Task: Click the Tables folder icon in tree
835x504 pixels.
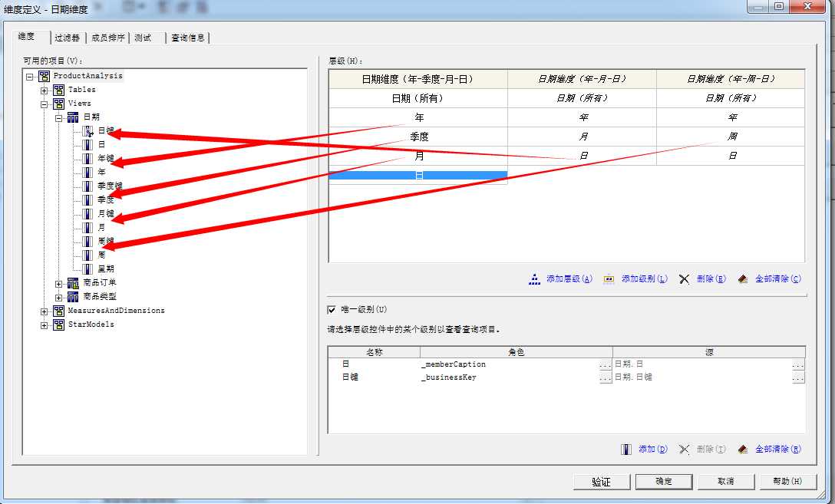Action: [x=58, y=90]
